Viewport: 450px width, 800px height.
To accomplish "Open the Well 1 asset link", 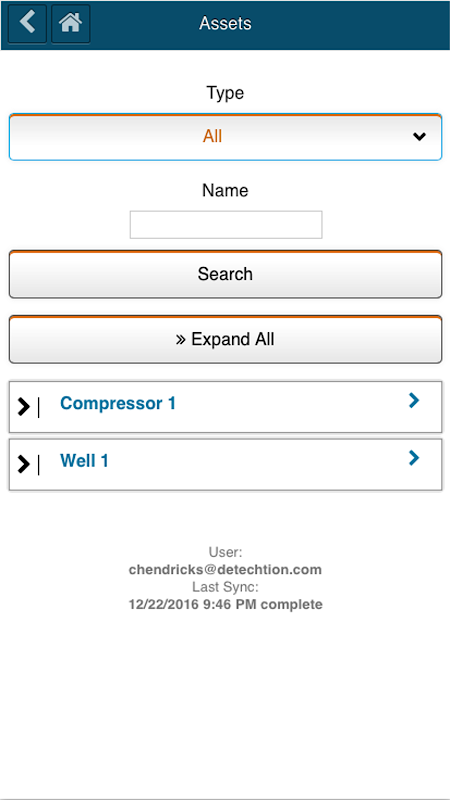I will pyautogui.click(x=84, y=461).
